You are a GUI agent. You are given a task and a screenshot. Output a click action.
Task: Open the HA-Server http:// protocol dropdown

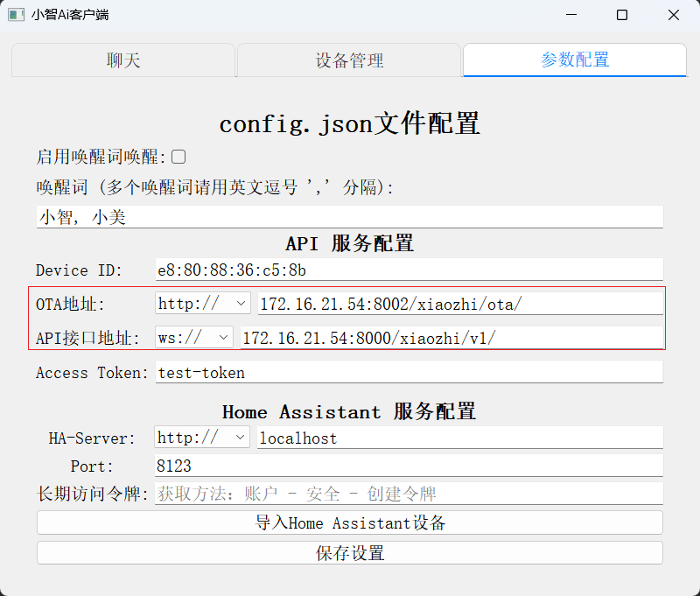(x=202, y=438)
